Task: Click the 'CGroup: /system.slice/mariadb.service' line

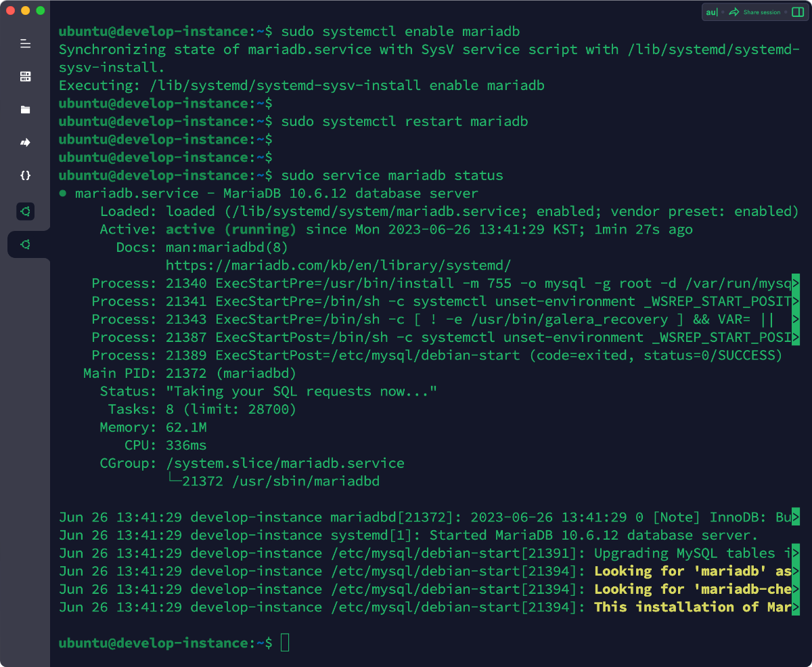Action: click(252, 463)
